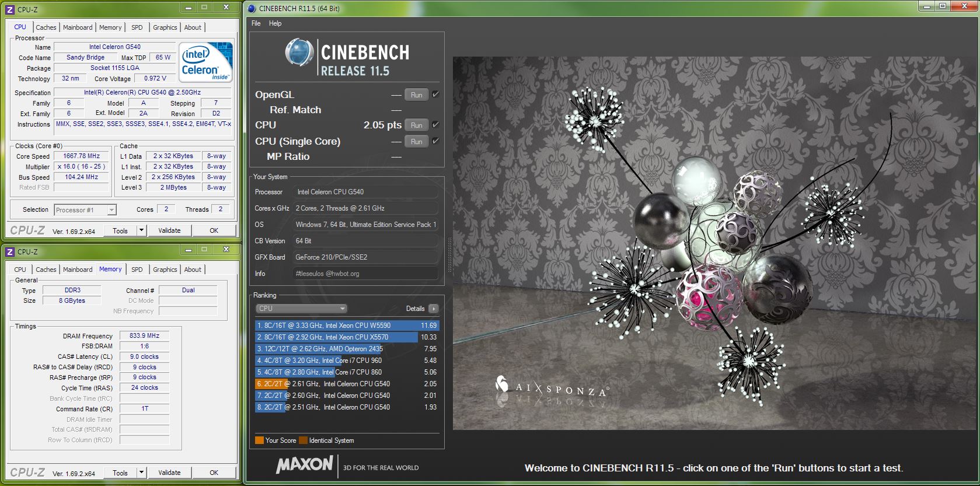Switch to Mainboard tab in upper CPU-Z window
Viewport: 980px width, 486px height.
[x=78, y=27]
